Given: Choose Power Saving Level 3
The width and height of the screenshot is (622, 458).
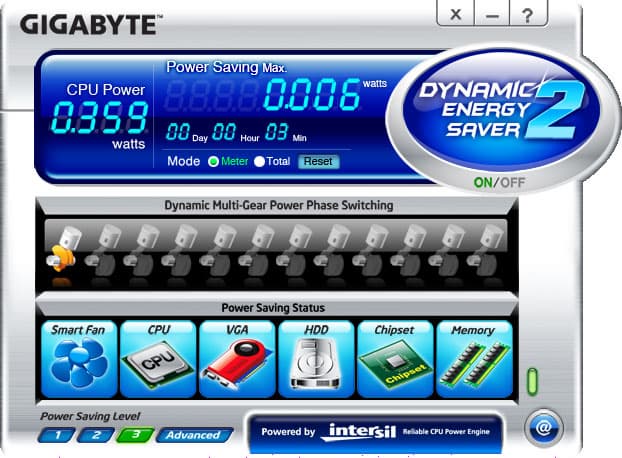Looking at the screenshot, I should (x=135, y=435).
